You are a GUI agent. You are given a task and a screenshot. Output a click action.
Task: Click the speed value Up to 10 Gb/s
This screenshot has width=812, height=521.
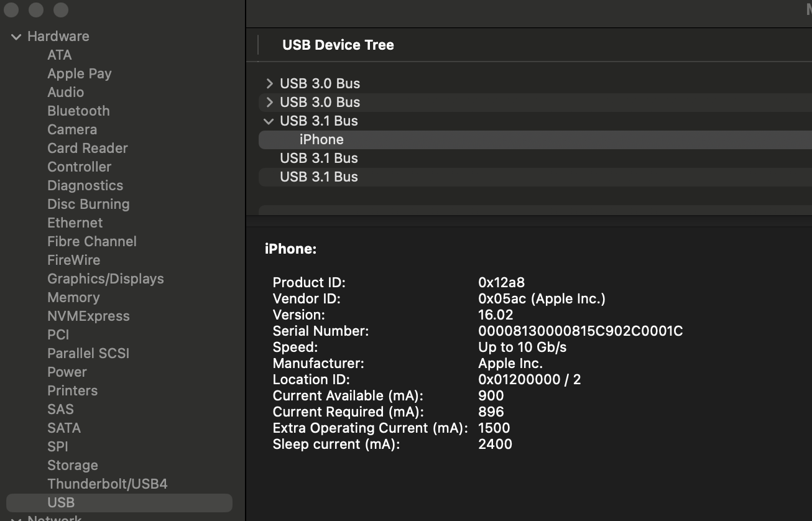coord(522,347)
